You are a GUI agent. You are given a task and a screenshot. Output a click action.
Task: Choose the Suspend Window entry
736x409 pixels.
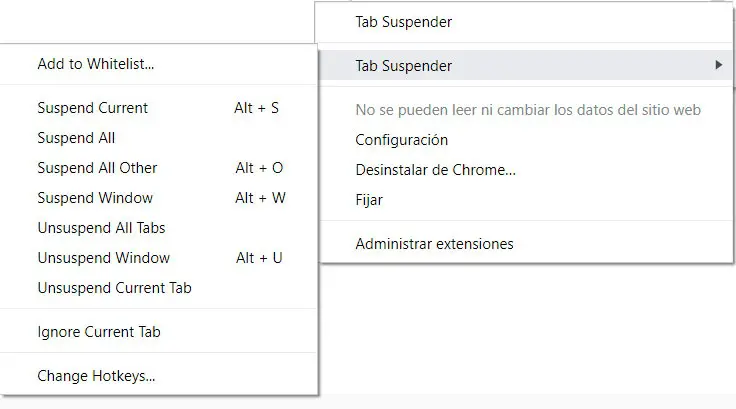(x=95, y=198)
